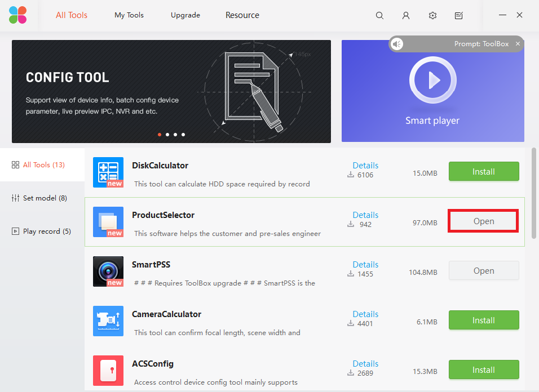The width and height of the screenshot is (539, 392).
Task: Click the CameraCalculator title text
Action: [x=167, y=314]
